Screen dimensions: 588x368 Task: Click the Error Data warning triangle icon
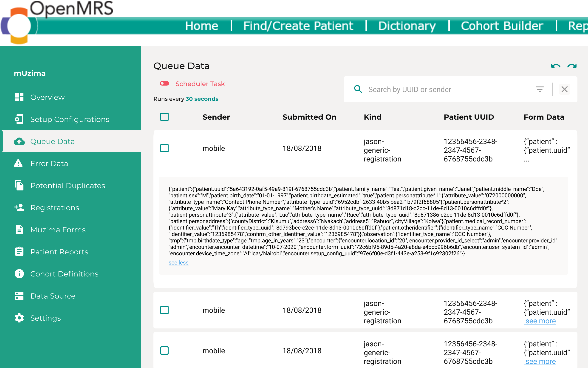[x=18, y=163]
